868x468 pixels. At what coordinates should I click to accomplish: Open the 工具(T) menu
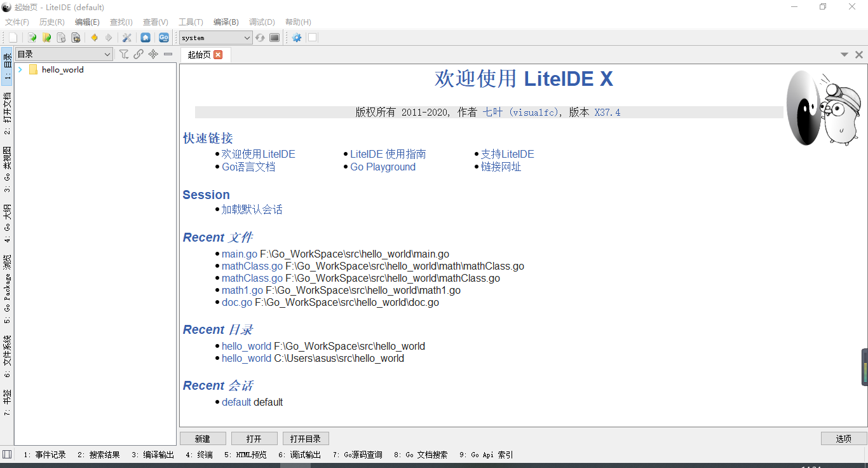tap(191, 22)
